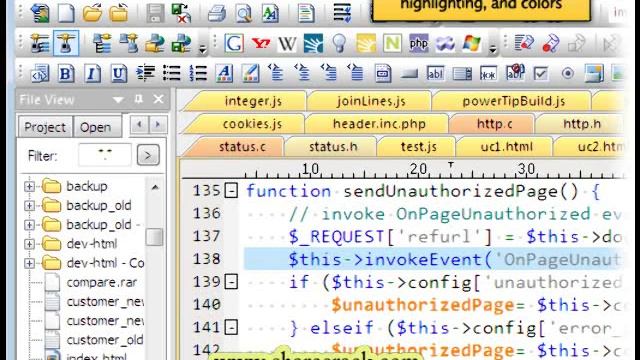This screenshot has height=360, width=640.
Task: Apply Bold HTML formatting
Action: (x=66, y=74)
